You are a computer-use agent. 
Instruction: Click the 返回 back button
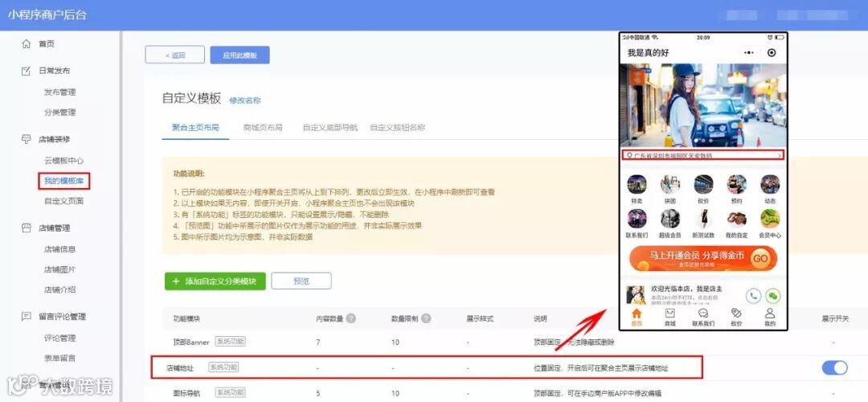[x=175, y=55]
